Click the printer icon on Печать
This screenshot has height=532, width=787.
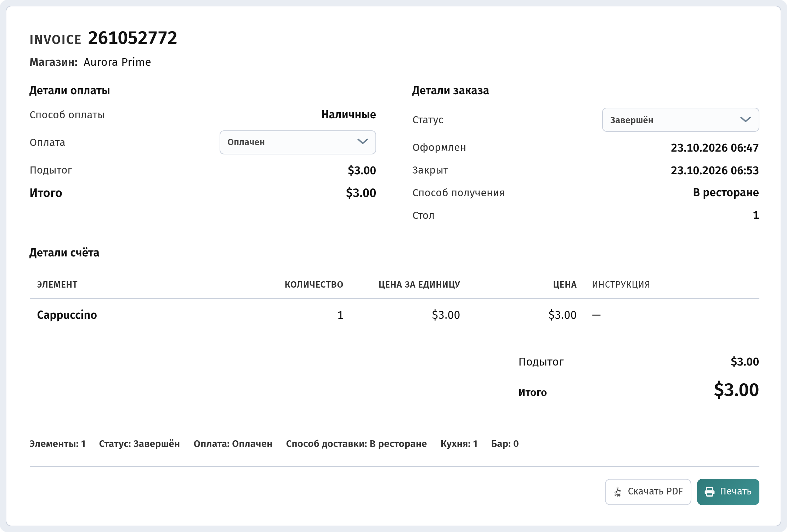coord(709,492)
